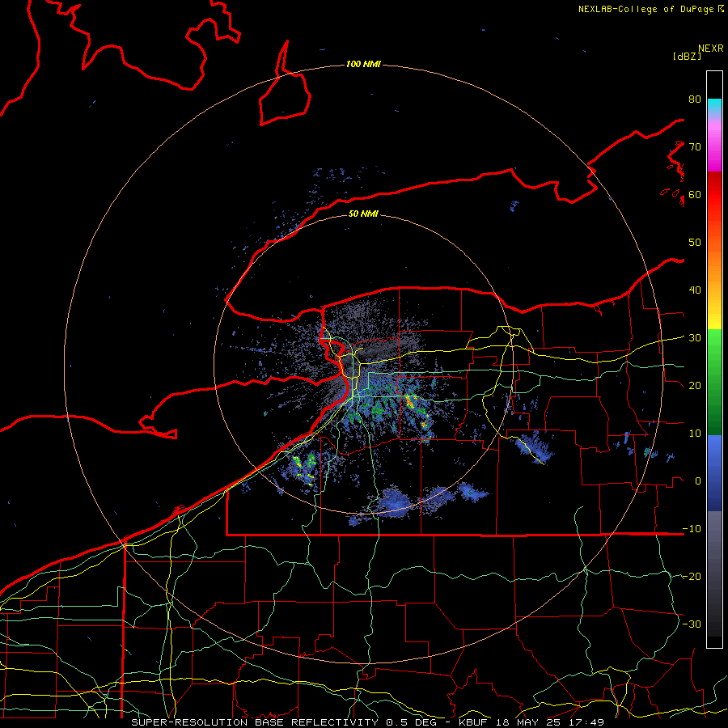Screen dimensions: 728x728
Task: Click the 100 NMI range ring label
Action: click(x=363, y=64)
